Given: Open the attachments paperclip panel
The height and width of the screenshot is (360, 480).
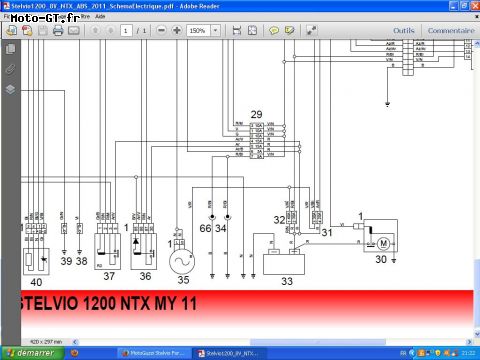Looking at the screenshot, I should point(11,69).
